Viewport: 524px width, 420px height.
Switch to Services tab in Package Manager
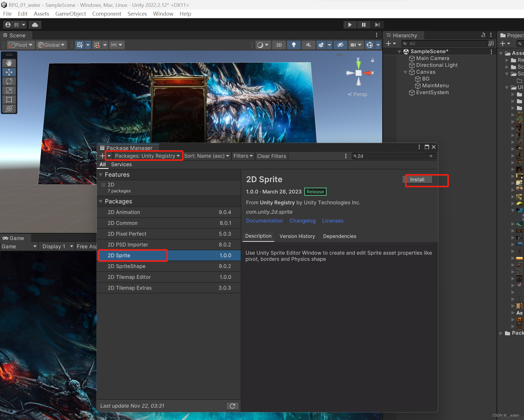point(121,164)
